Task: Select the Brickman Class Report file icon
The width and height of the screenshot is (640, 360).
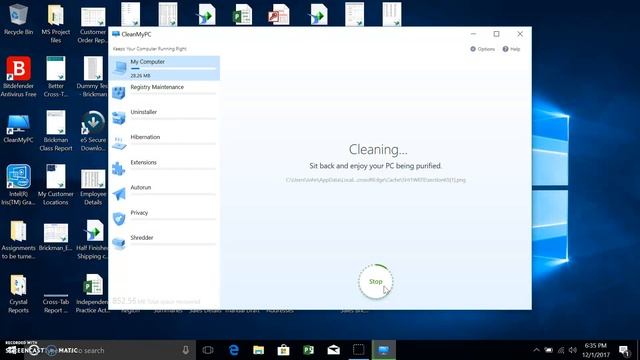Action: (56, 131)
